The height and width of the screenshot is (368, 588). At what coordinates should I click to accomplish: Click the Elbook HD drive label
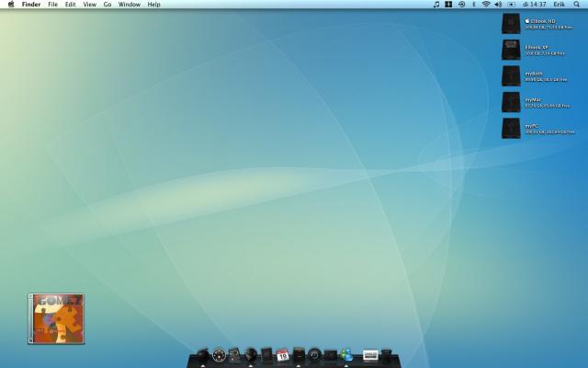coord(542,21)
